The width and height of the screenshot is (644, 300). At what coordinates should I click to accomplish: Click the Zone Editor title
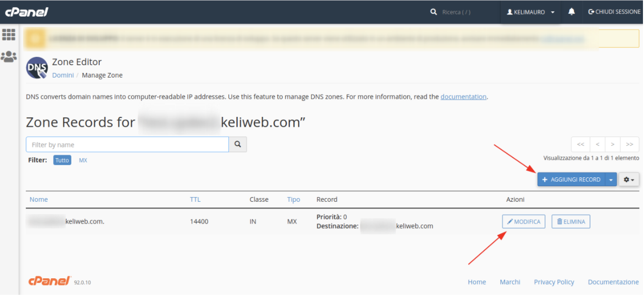(x=77, y=62)
